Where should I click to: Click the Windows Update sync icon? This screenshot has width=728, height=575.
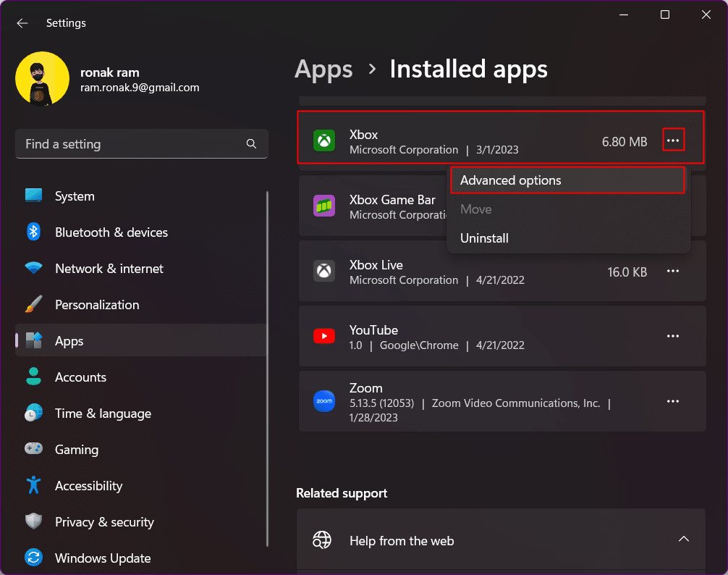33,558
